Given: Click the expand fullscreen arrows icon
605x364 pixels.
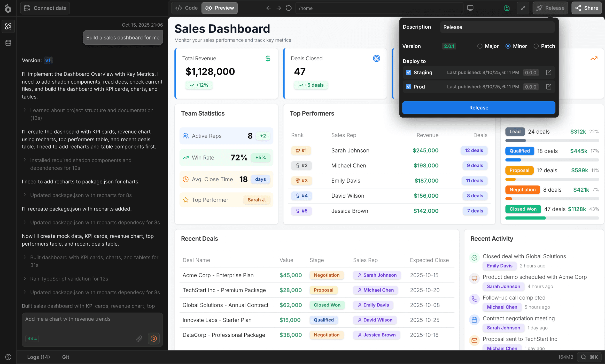Looking at the screenshot, I should coord(523,8).
